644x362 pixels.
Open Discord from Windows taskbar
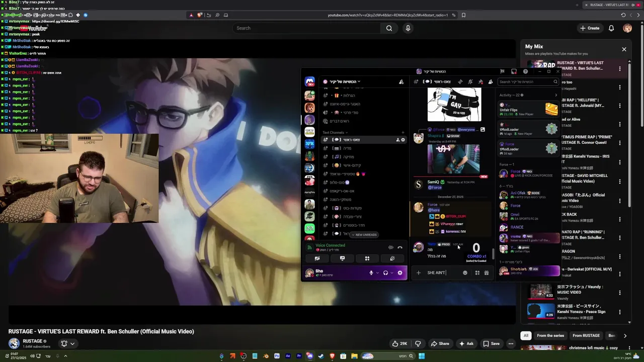(x=310, y=356)
